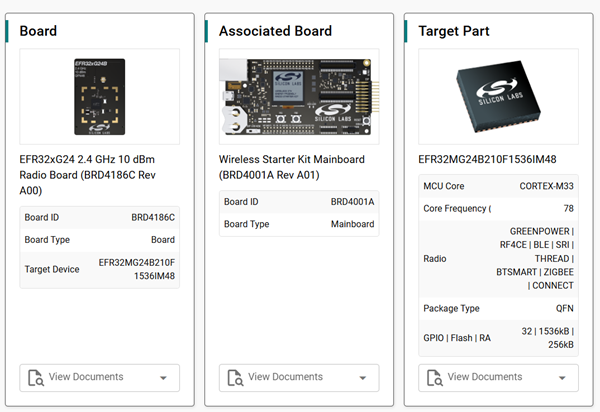
Task: Expand the Target Part card's View Documents arrow
Action: pyautogui.click(x=562, y=378)
